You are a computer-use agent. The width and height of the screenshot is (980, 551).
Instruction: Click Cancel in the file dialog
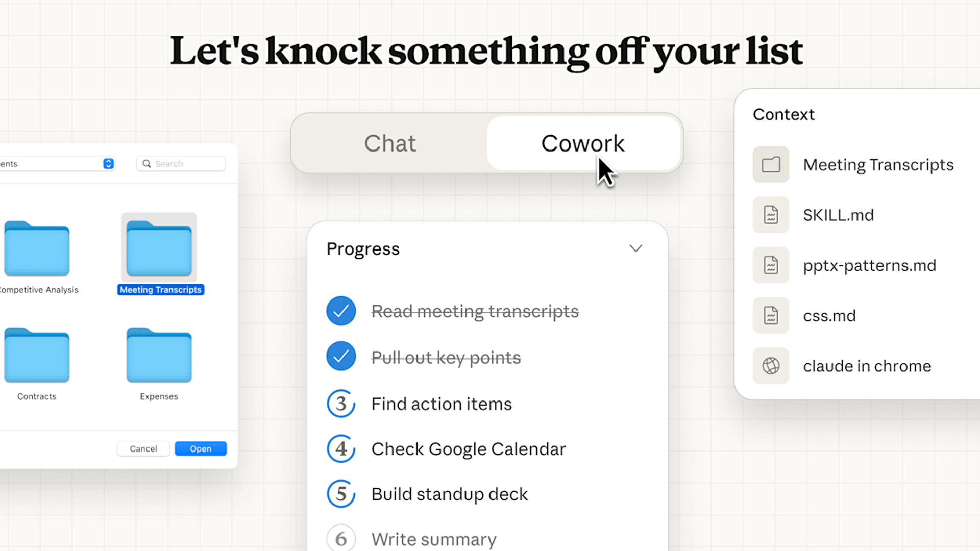pos(143,448)
